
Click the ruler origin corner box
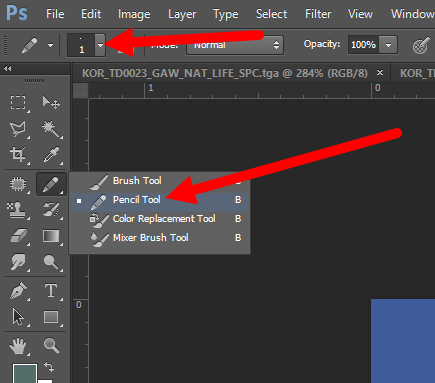tap(80, 90)
